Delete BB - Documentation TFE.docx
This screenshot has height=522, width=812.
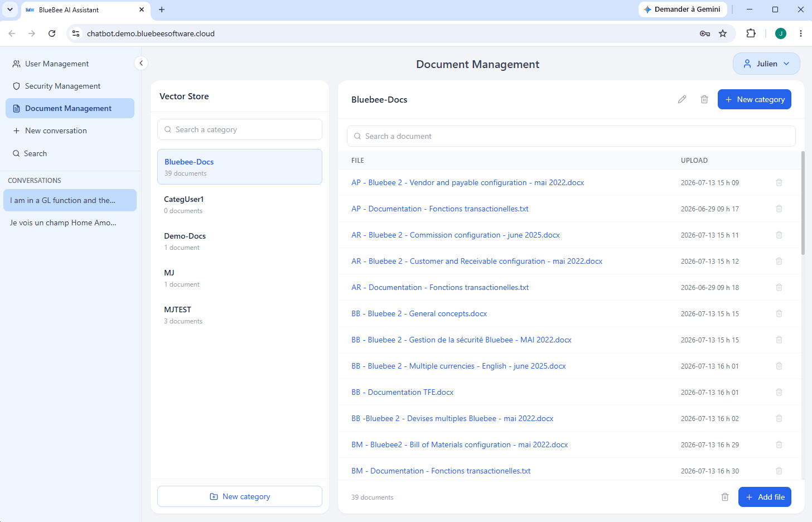point(779,392)
